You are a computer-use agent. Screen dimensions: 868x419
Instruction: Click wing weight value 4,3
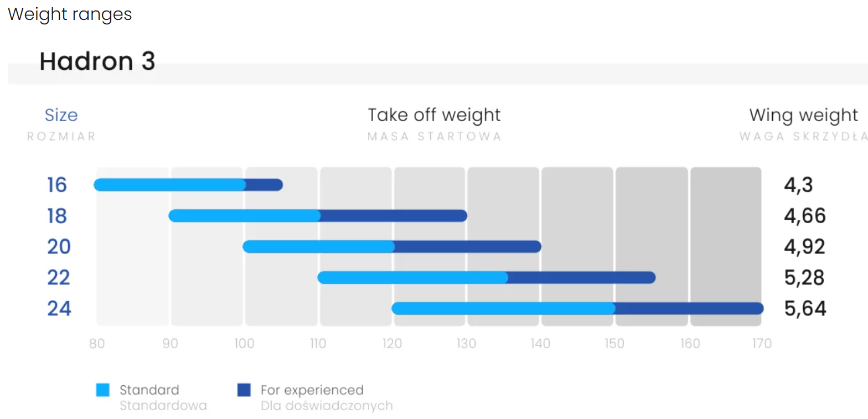[798, 185]
